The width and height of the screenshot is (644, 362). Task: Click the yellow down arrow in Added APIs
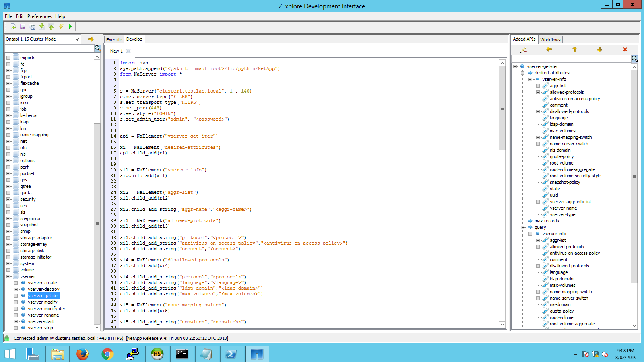599,49
